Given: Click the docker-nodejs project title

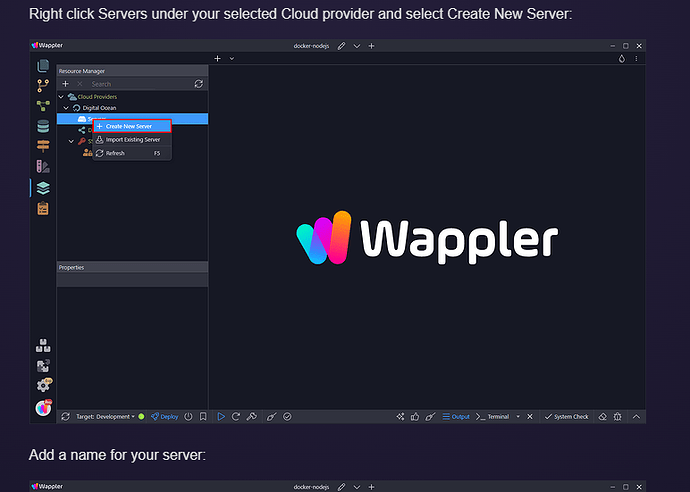Looking at the screenshot, I should pos(311,46).
